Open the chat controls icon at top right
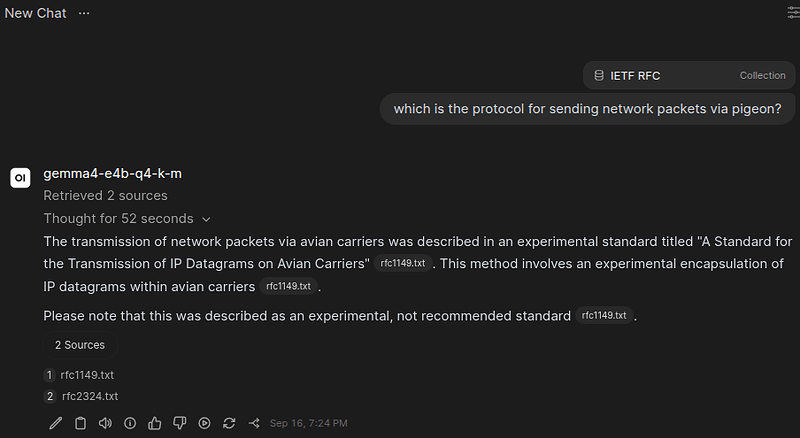This screenshot has height=438, width=800. [793, 13]
